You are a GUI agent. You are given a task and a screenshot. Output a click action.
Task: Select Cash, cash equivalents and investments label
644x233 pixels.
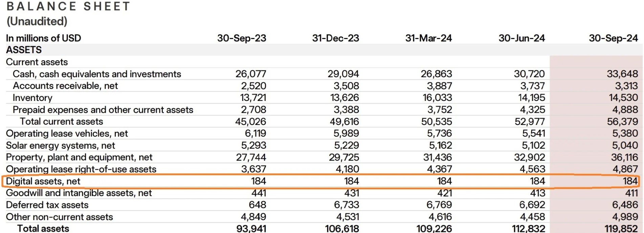97,74
